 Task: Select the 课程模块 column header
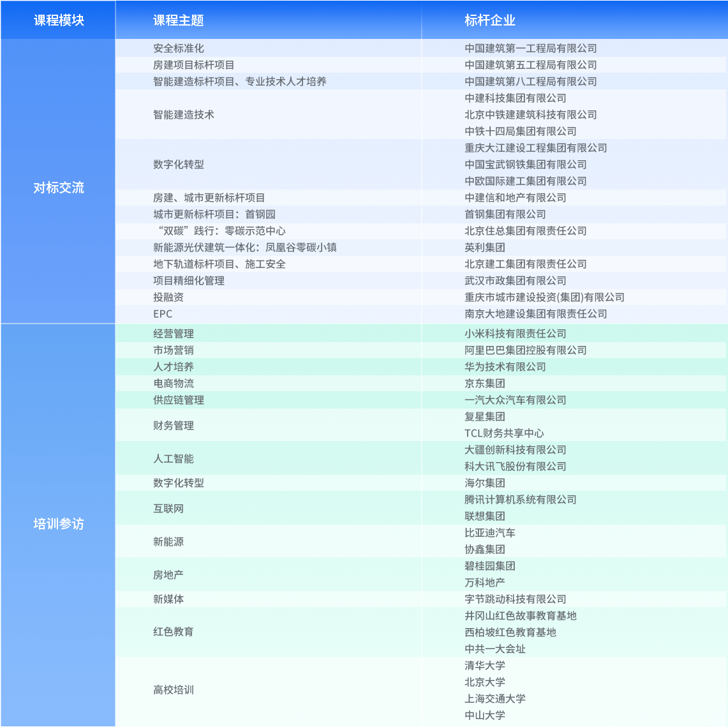57,20
